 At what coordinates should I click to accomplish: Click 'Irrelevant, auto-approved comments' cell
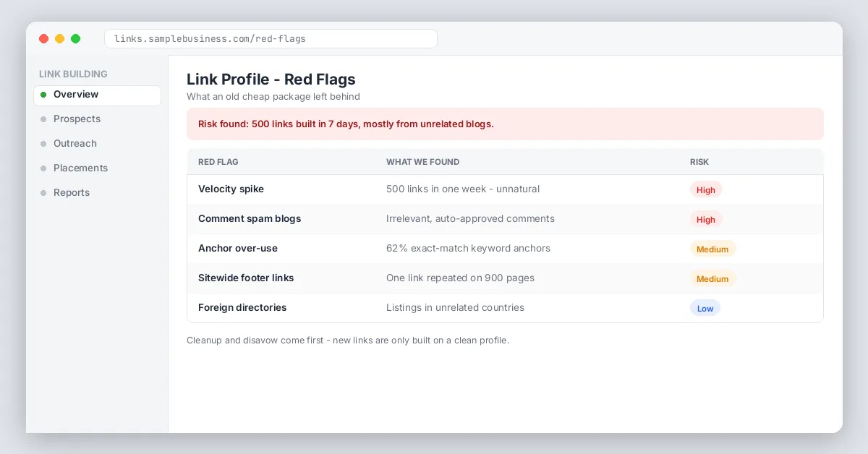(470, 219)
